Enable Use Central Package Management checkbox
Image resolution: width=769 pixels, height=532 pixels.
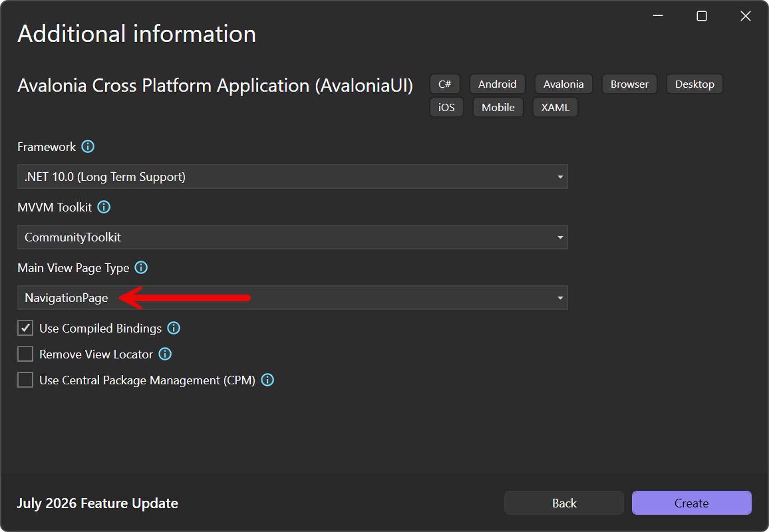pyautogui.click(x=25, y=380)
